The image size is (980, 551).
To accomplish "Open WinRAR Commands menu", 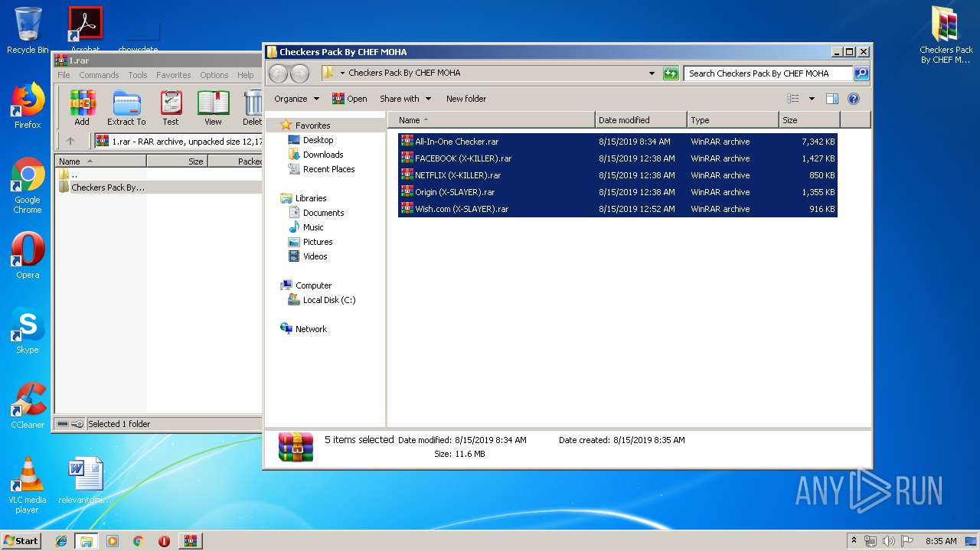I will point(99,75).
